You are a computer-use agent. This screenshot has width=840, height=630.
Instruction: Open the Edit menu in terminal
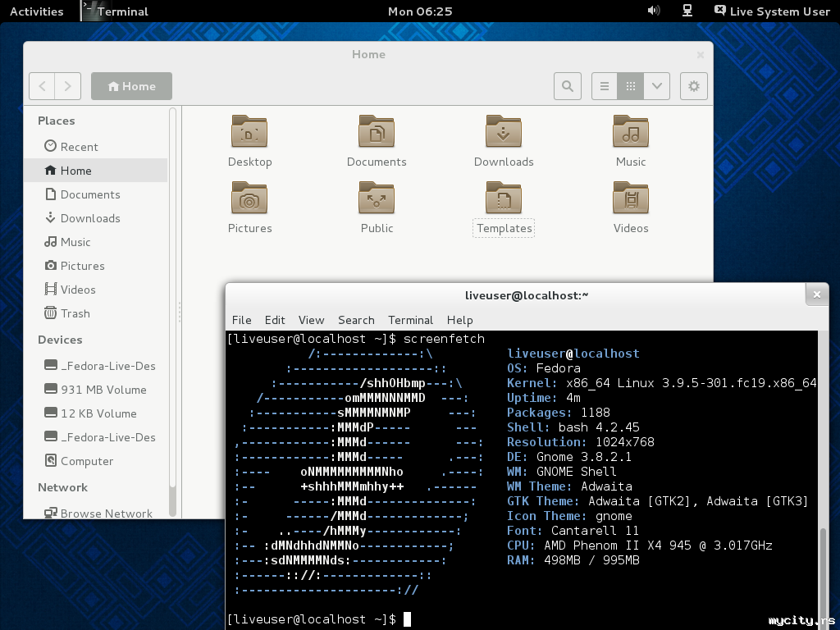(x=275, y=320)
